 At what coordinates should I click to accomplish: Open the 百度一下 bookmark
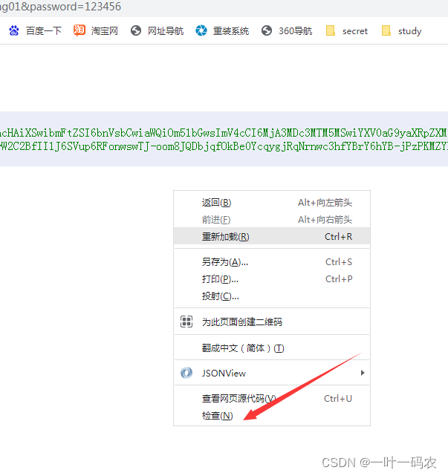(44, 31)
